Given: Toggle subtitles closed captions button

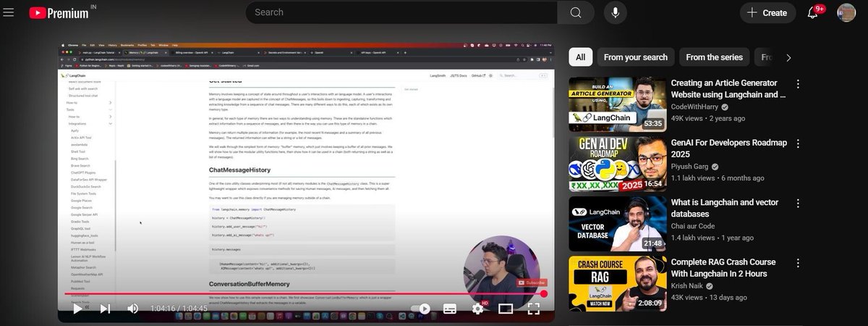Looking at the screenshot, I should tap(449, 308).
